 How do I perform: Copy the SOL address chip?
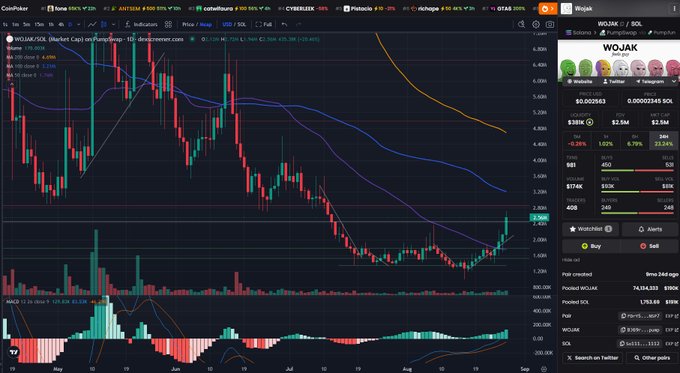pyautogui.click(x=640, y=344)
